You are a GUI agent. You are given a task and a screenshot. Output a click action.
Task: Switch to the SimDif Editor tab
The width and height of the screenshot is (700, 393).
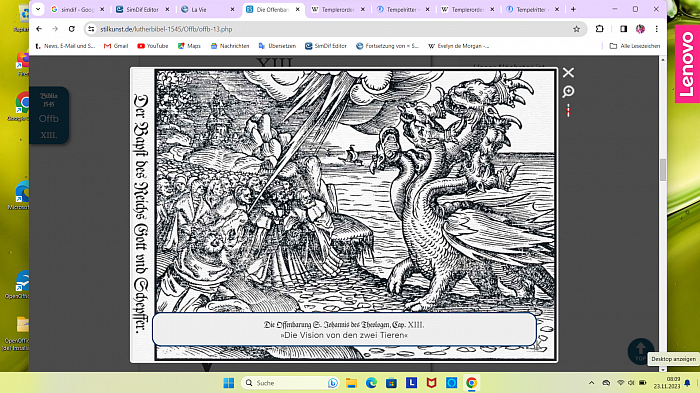pyautogui.click(x=142, y=9)
